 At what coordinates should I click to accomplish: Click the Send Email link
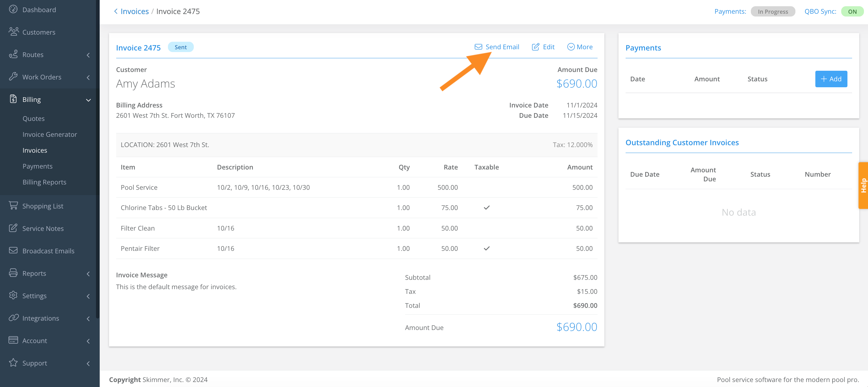click(497, 47)
